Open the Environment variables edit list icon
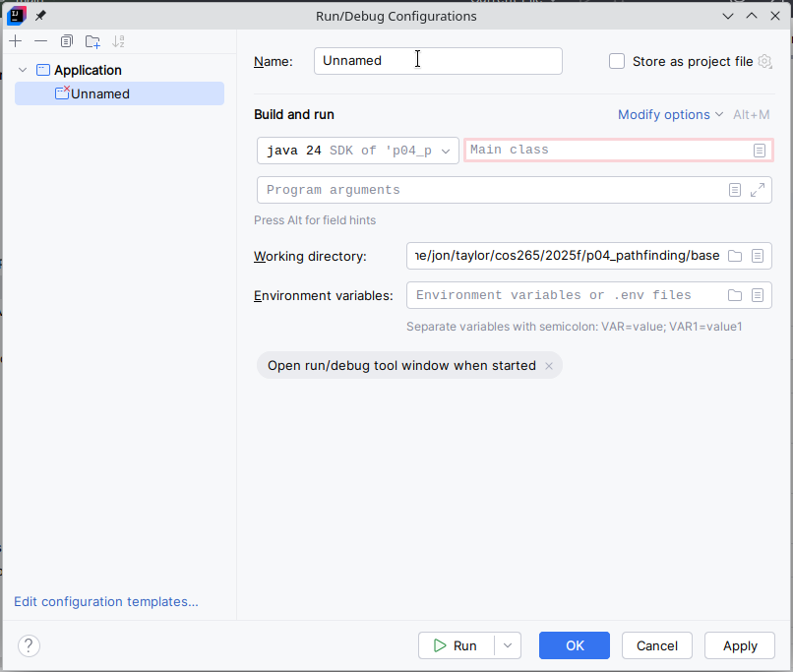The height and width of the screenshot is (672, 793). [x=758, y=295]
